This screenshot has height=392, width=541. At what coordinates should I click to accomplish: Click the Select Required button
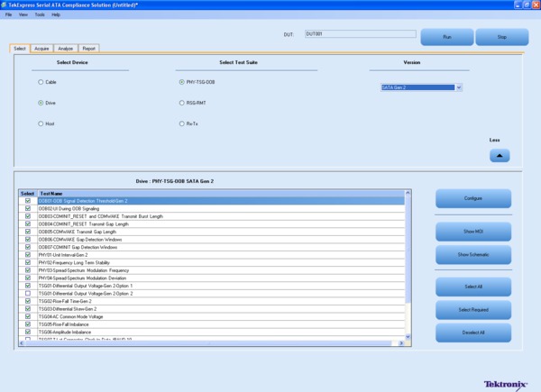click(x=473, y=310)
